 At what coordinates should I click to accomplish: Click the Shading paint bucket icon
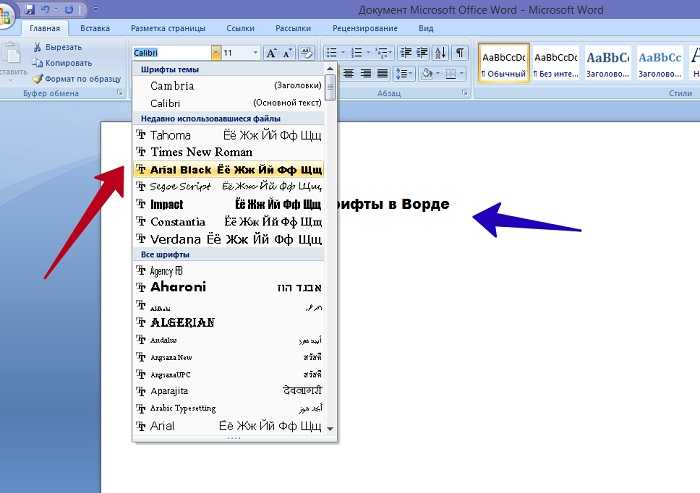[x=427, y=73]
